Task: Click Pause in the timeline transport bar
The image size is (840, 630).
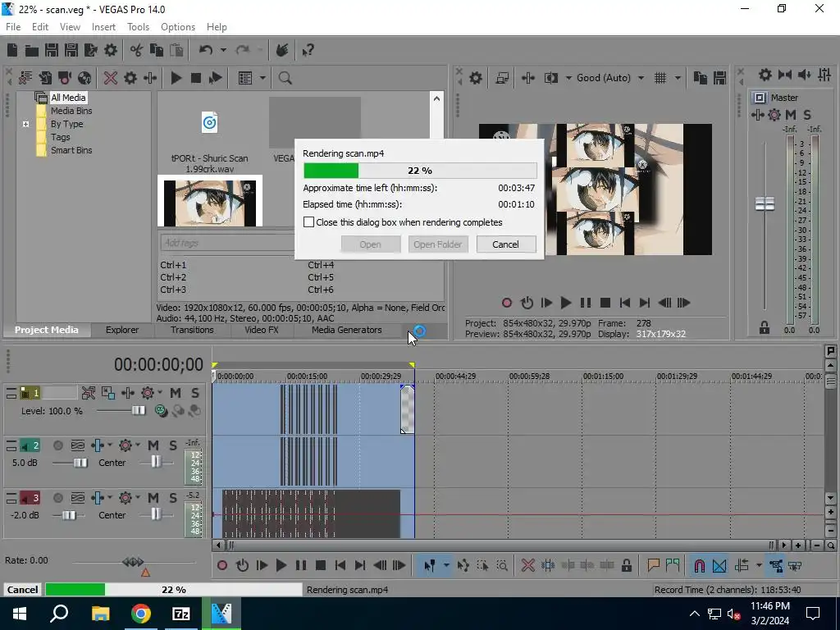Action: (x=301, y=566)
